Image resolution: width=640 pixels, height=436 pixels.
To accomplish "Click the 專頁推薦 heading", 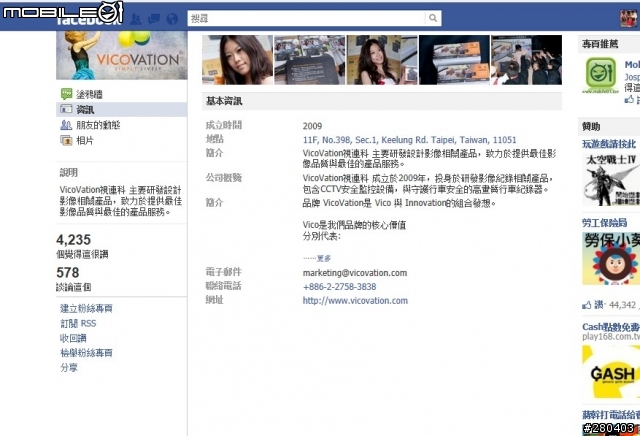I will click(600, 44).
